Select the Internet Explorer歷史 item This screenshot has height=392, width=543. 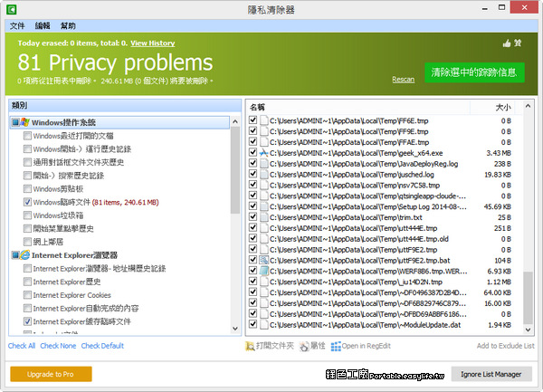coord(67,282)
